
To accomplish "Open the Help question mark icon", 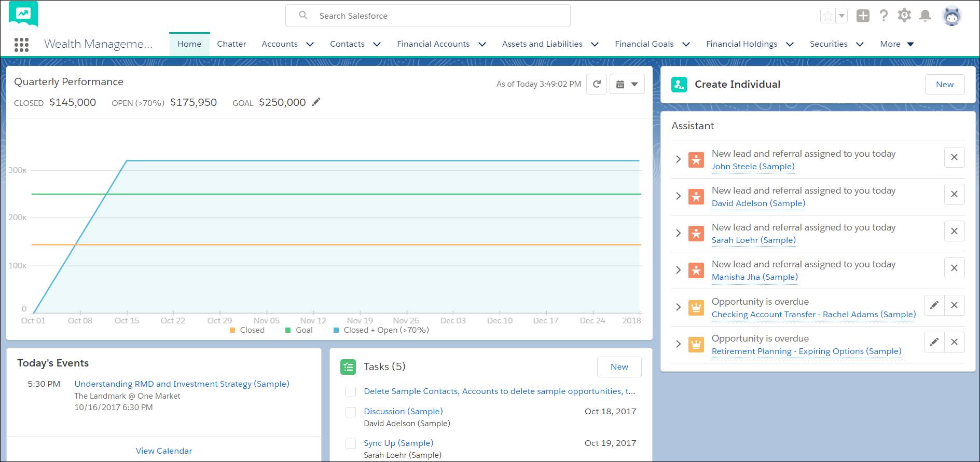I will point(884,16).
